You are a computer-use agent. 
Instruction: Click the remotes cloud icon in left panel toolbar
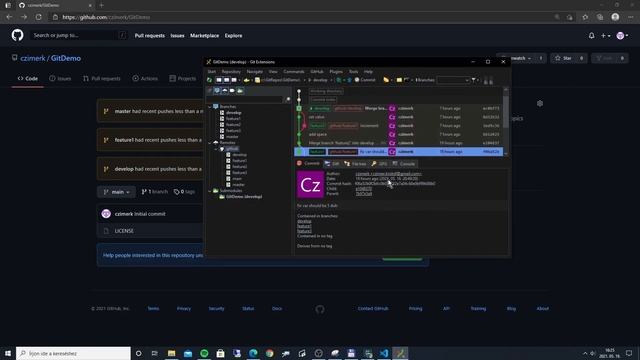(224, 91)
